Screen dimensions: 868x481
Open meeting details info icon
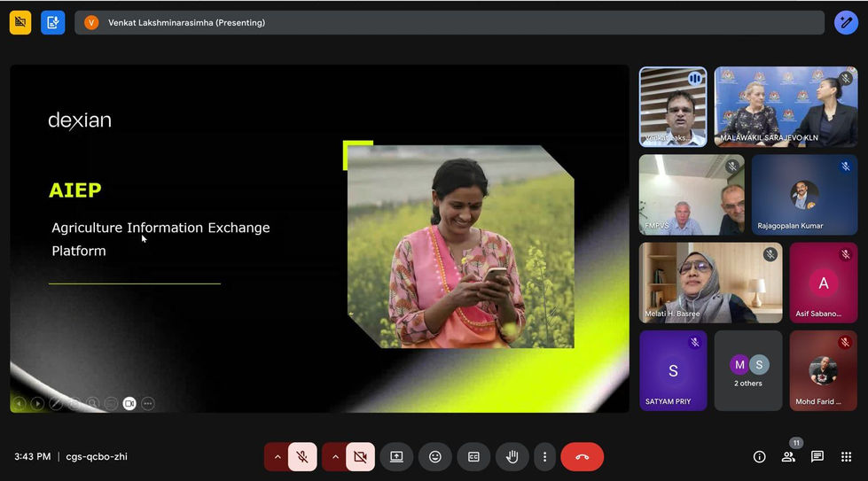click(x=760, y=457)
